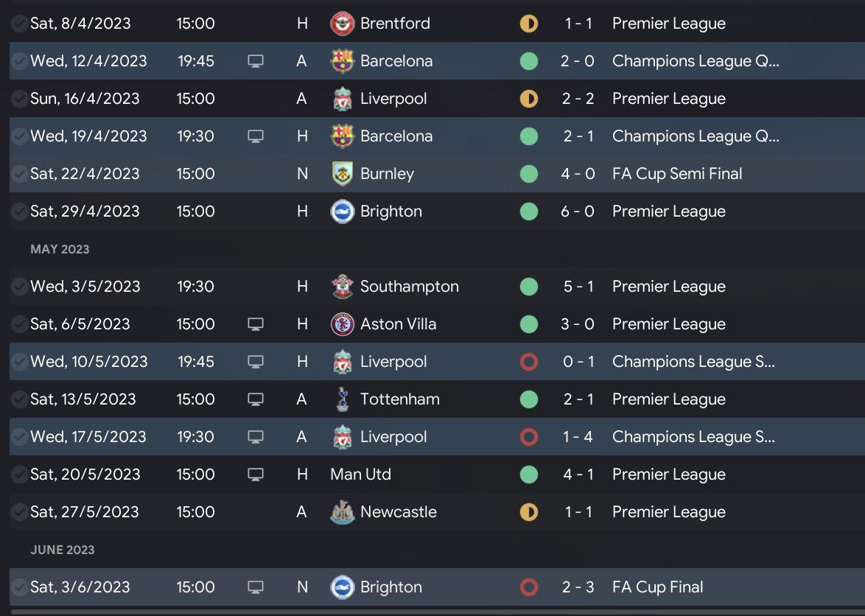The height and width of the screenshot is (616, 865).
Task: Toggle the check mark beside Sat, 27/5/2023
Action: pos(19,512)
